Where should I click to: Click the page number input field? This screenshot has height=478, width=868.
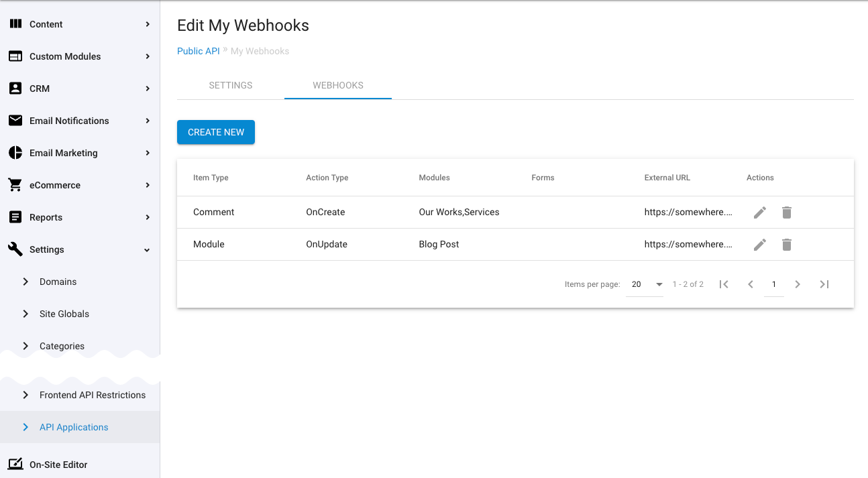773,284
